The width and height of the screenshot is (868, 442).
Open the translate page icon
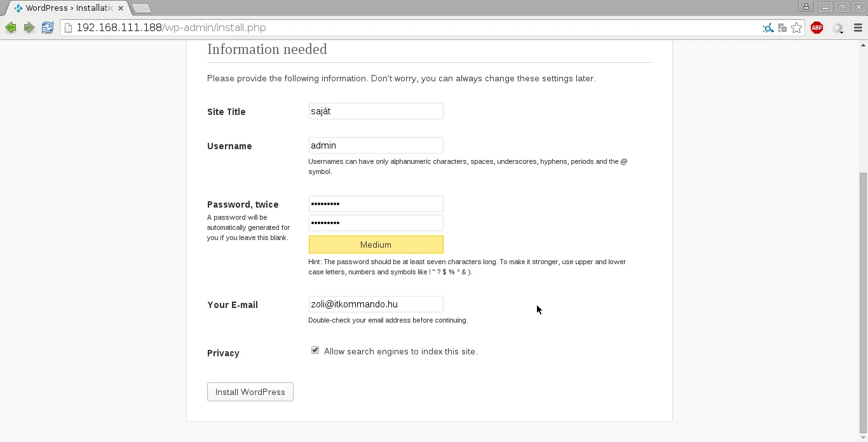tap(782, 28)
